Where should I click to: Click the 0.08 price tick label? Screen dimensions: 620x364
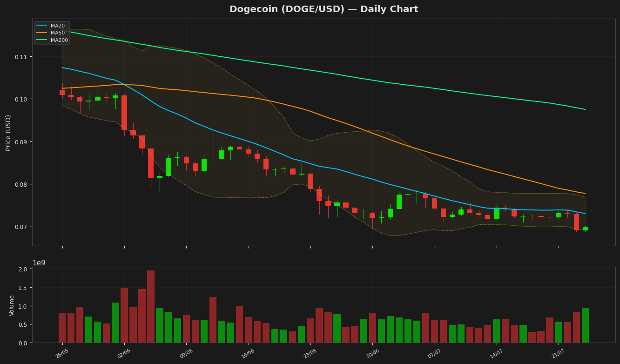tap(21, 184)
